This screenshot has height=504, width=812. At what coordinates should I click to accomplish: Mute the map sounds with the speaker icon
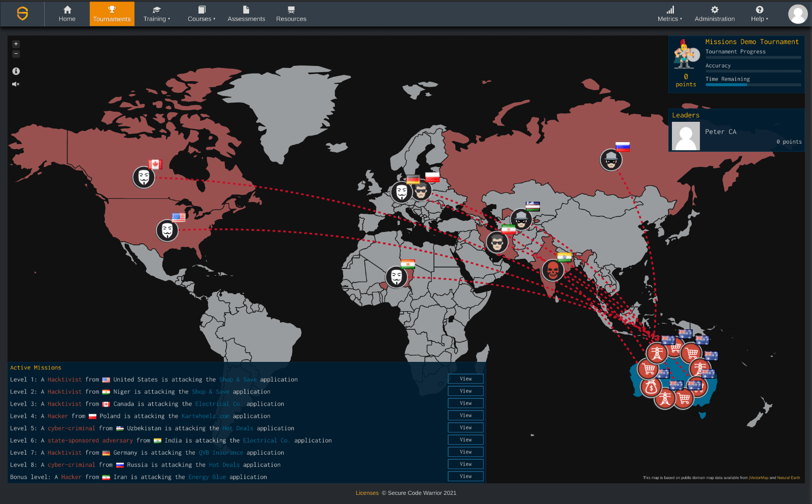(16, 84)
